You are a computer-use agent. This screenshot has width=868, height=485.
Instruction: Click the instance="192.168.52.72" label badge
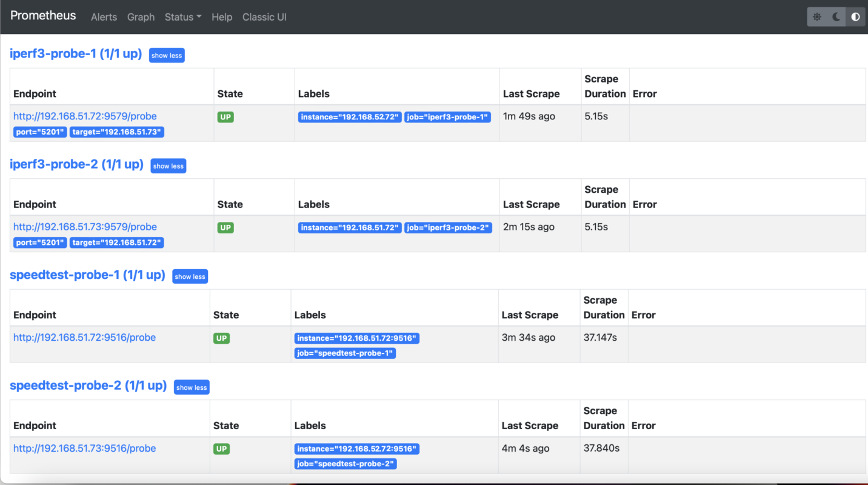pos(350,116)
